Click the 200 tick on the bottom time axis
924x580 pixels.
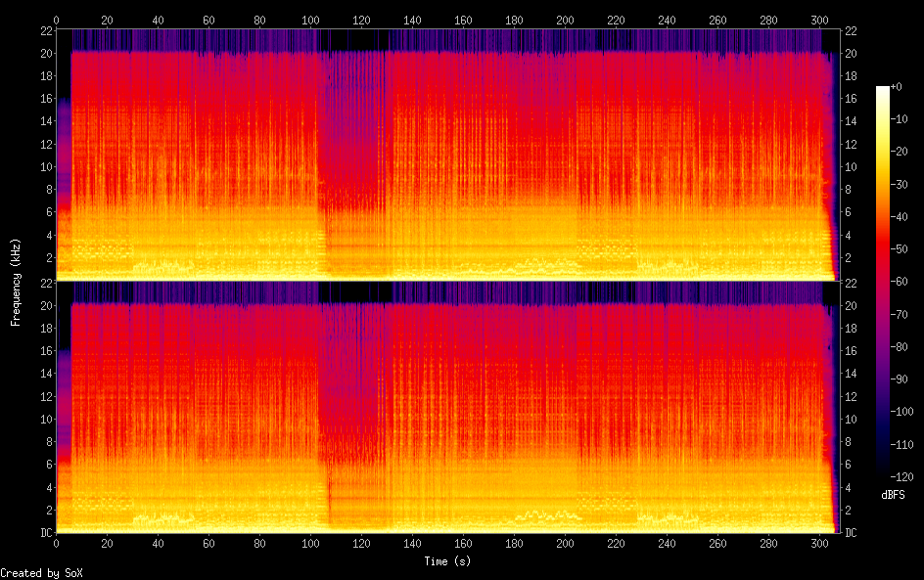click(x=565, y=545)
